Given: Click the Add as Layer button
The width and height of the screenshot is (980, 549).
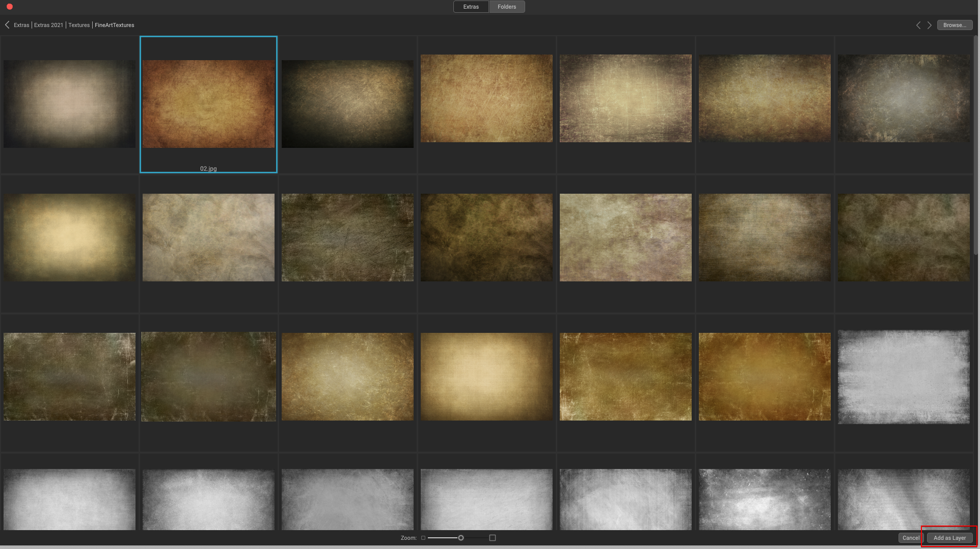Looking at the screenshot, I should [949, 538].
